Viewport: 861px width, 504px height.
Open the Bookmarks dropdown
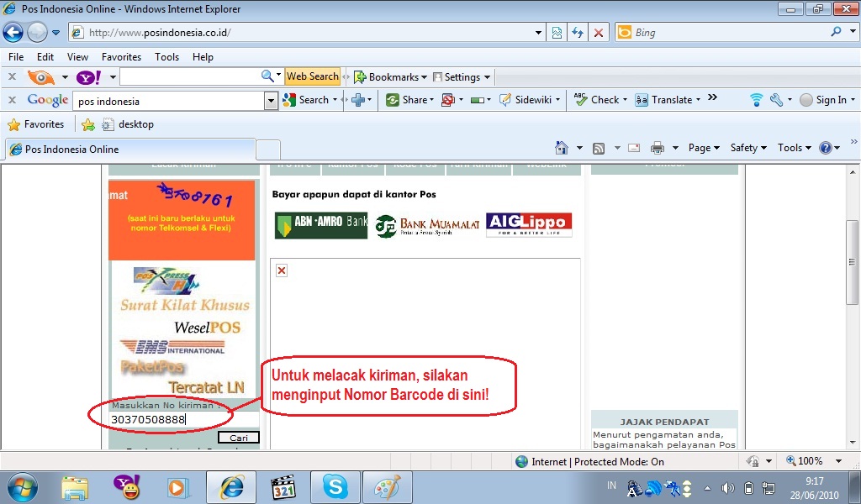(391, 77)
